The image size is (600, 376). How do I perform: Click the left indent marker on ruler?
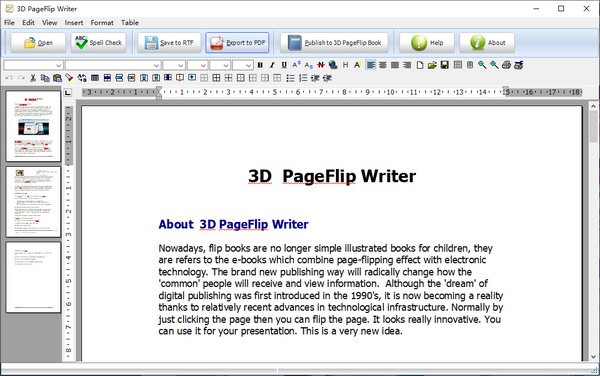click(x=159, y=93)
